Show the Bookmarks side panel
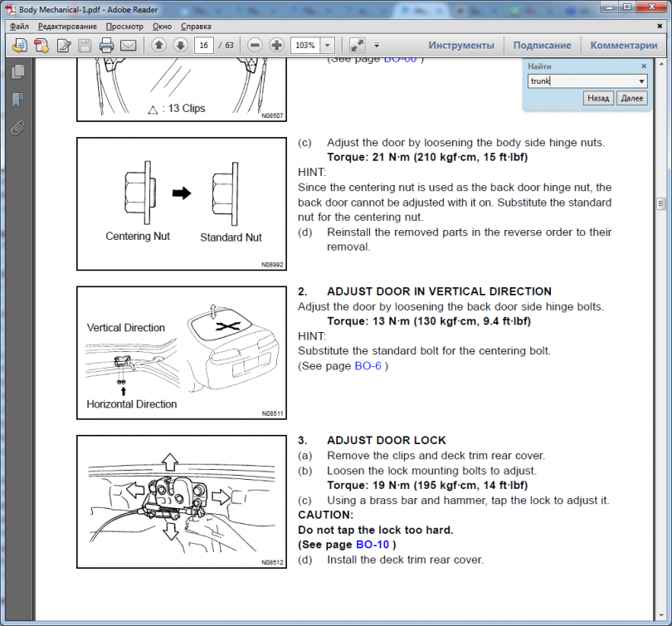Image resolution: width=672 pixels, height=626 pixels. click(17, 100)
